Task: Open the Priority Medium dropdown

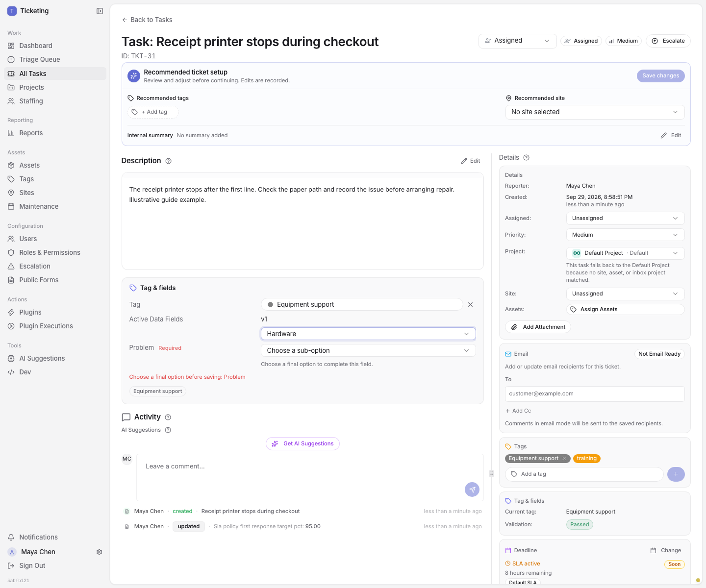Action: [x=625, y=235]
